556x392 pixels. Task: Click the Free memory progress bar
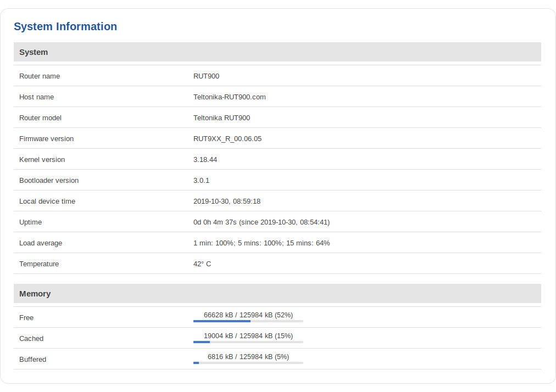coord(248,321)
